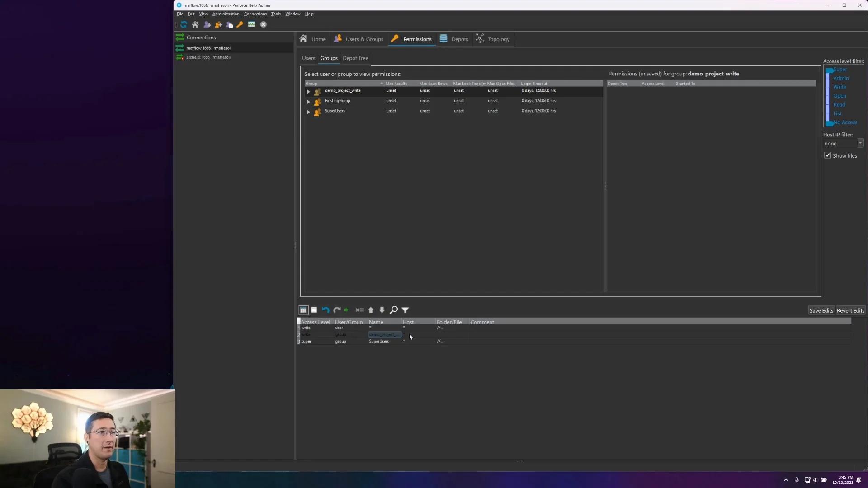This screenshot has width=868, height=488.
Task: Expand the SuperUsers group row
Action: point(308,112)
